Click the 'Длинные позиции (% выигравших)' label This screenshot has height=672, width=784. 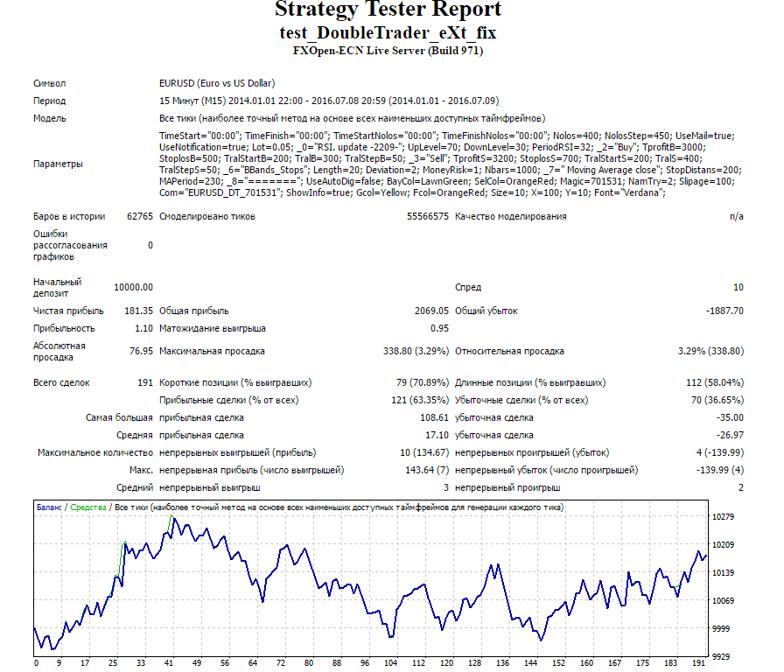530,383
